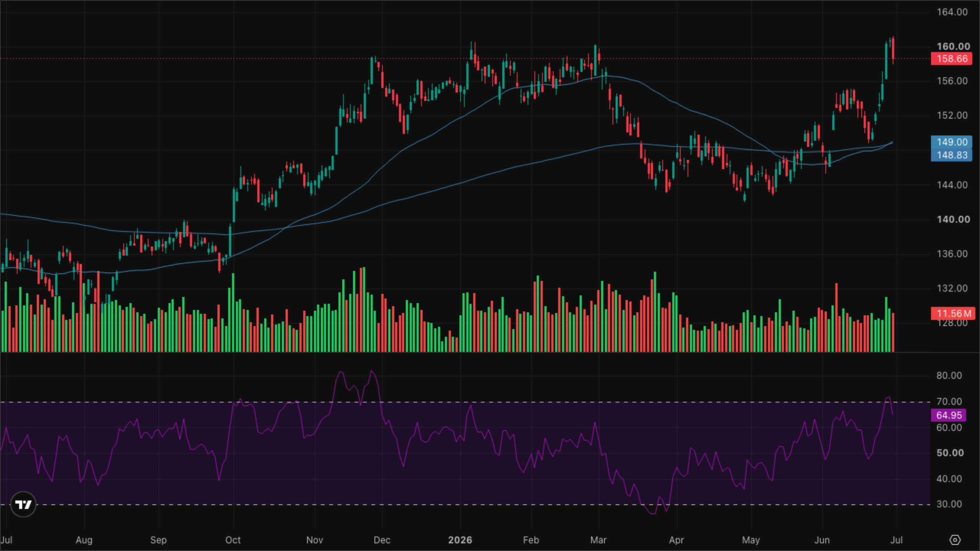Select the Dec label on time axis
980x551 pixels.
[382, 540]
